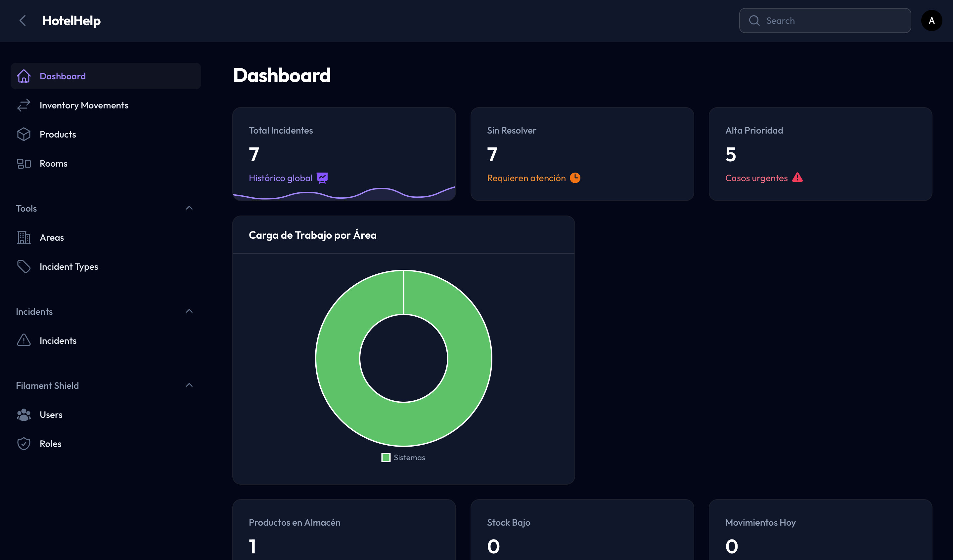The width and height of the screenshot is (953, 560).
Task: Open user menu avatar A
Action: (x=931, y=21)
